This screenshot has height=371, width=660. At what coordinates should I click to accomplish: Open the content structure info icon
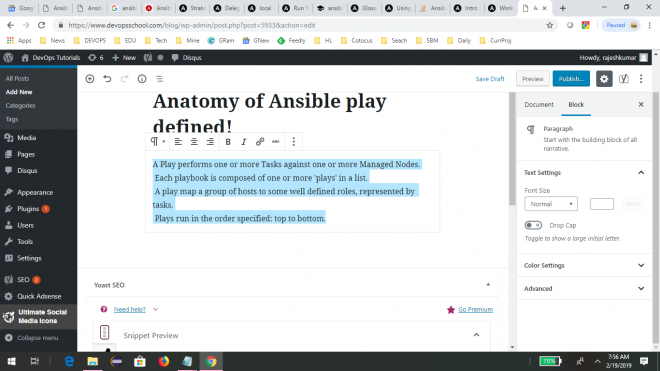pos(142,79)
